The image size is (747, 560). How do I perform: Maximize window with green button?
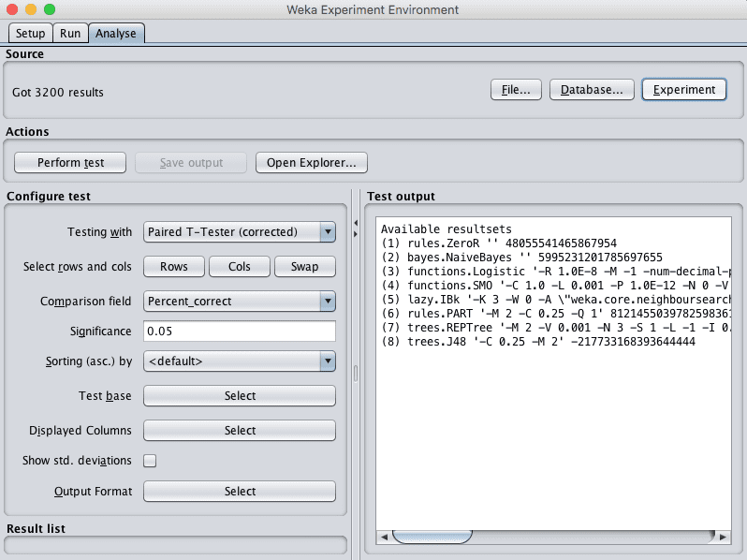click(x=50, y=9)
